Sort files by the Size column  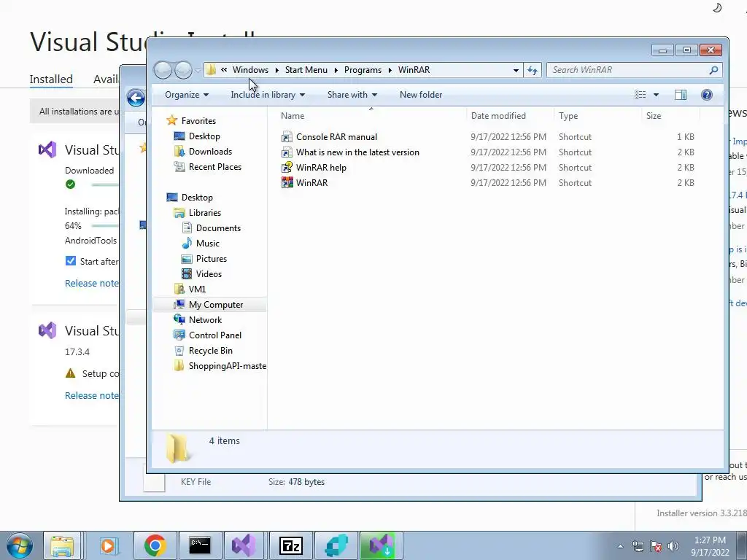(653, 116)
